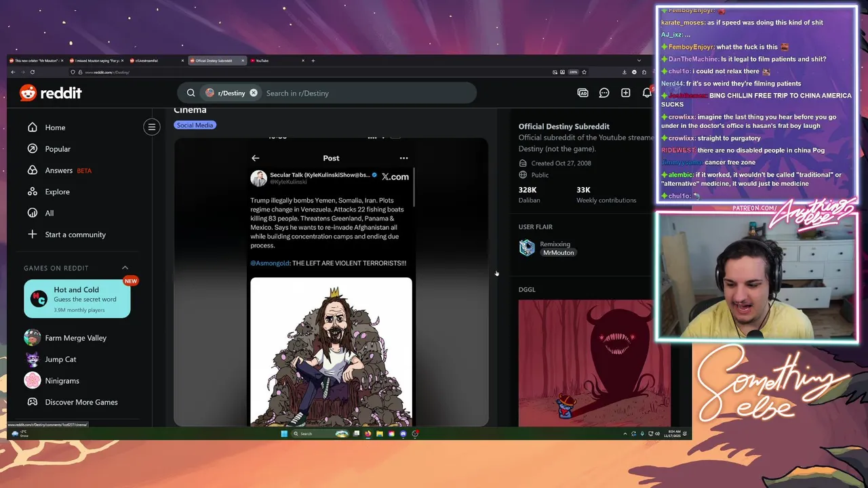Click Secular Talk profile avatar

click(x=258, y=178)
